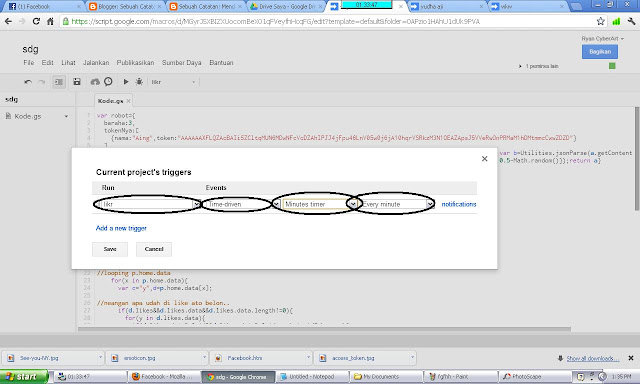The image size is (640, 384).
Task: Click the Save button in triggers dialog
Action: 110,249
